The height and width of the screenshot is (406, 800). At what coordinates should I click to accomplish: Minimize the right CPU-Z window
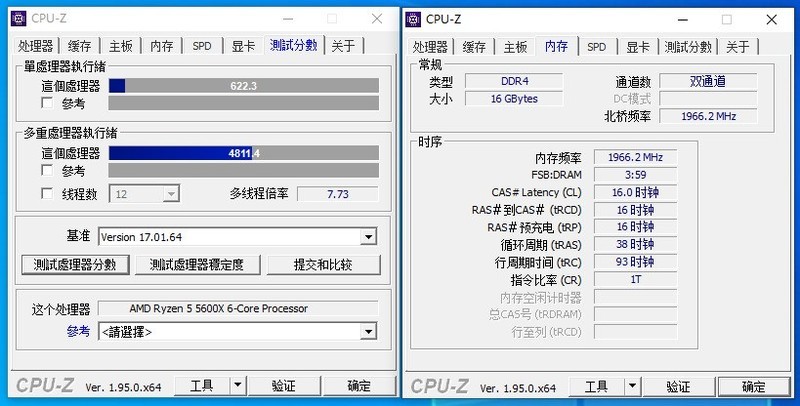(684, 19)
